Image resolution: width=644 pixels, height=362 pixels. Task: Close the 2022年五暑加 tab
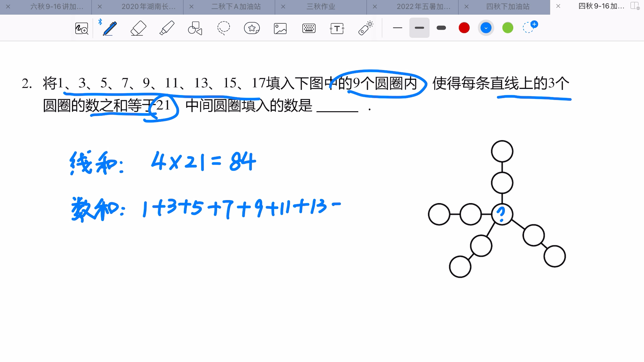[375, 7]
